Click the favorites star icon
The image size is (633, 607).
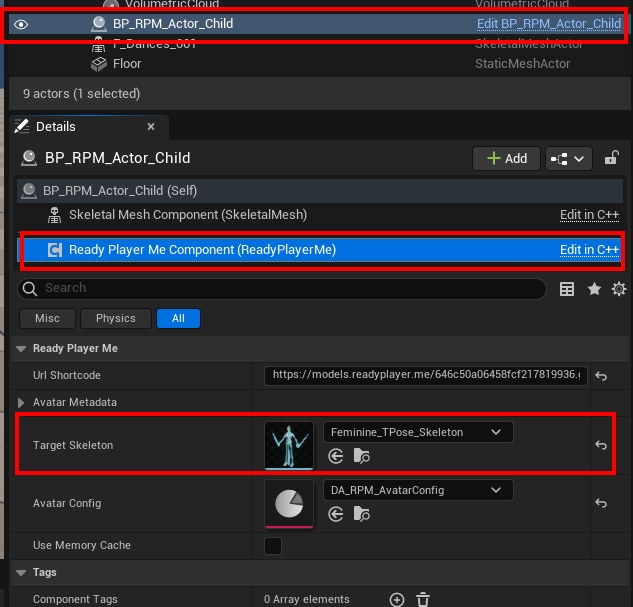point(594,289)
